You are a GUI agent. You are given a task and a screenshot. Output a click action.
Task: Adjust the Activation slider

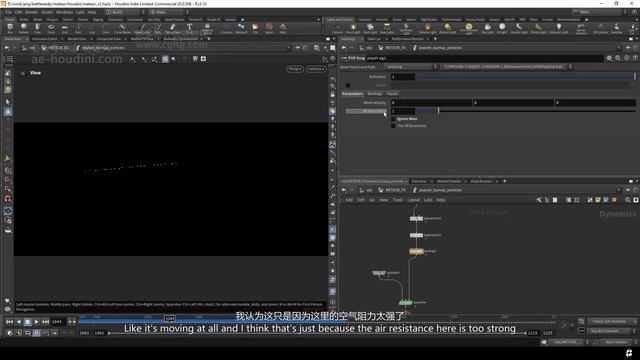525,76
